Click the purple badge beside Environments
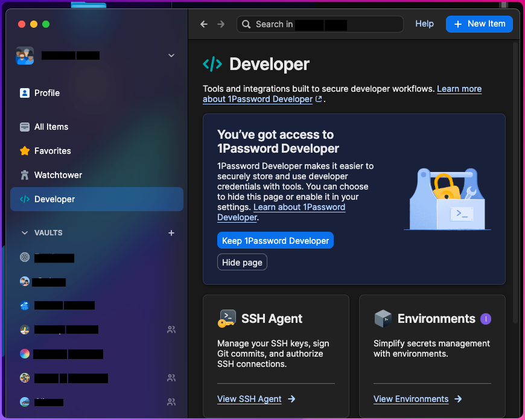Screen dimensions: 525x420 coord(486,319)
